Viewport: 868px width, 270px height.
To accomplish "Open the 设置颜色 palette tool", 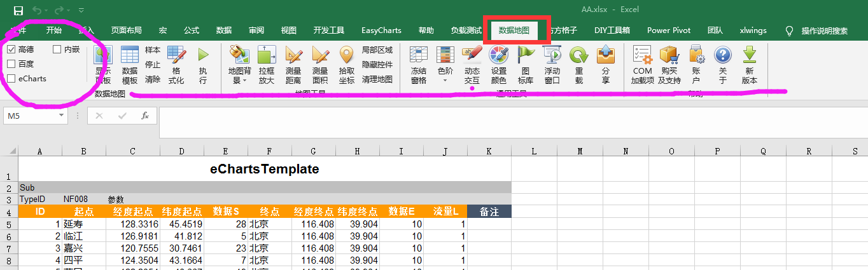I will (499, 65).
